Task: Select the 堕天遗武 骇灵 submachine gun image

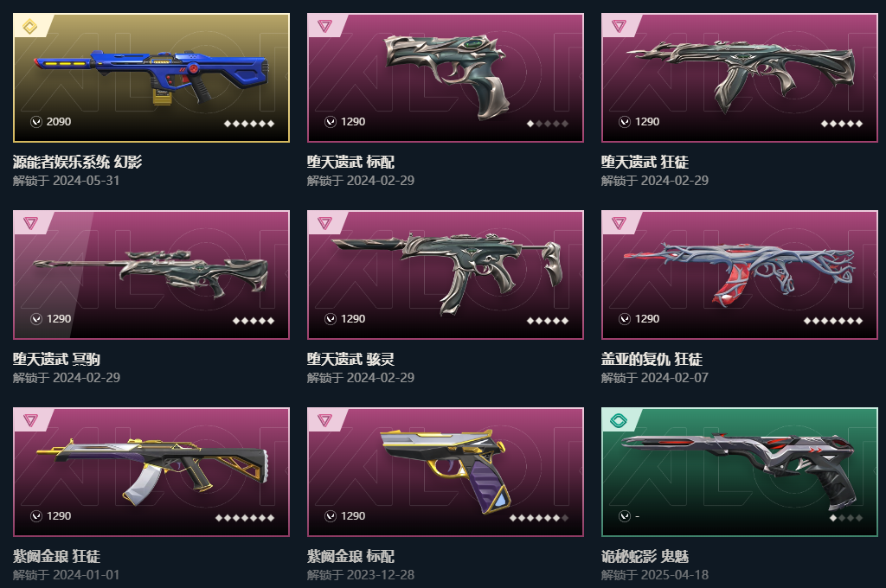Action: point(446,272)
